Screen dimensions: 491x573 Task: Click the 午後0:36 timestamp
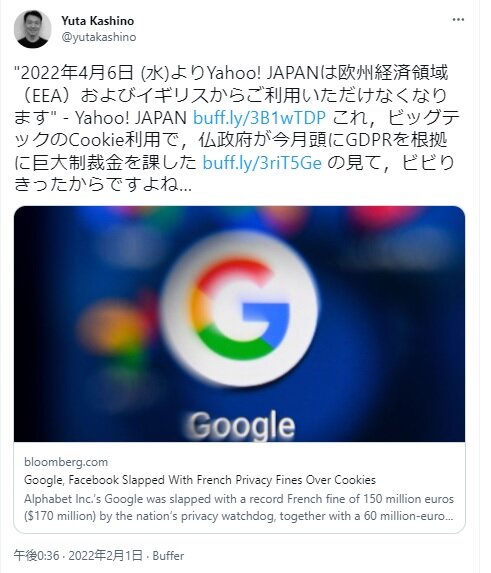point(36,555)
